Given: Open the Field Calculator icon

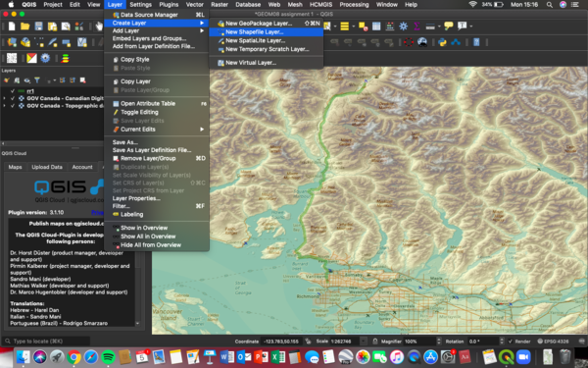Looking at the screenshot, I should (390, 26).
